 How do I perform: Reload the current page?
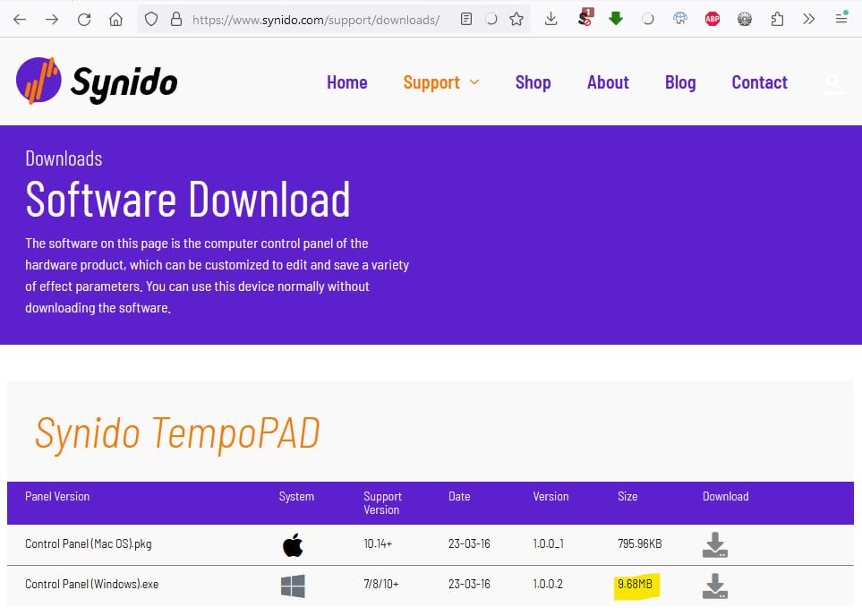click(x=83, y=19)
